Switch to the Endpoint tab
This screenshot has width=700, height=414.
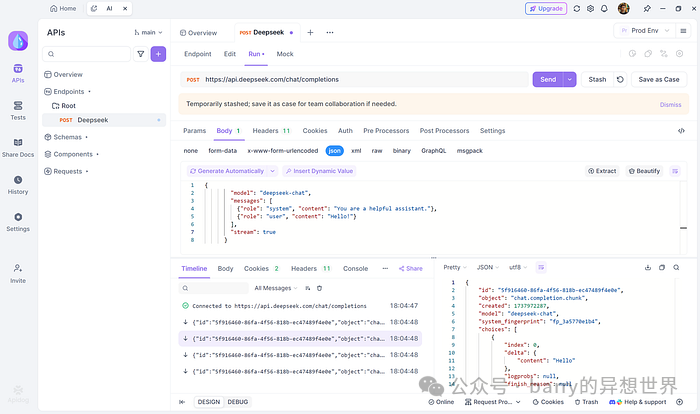coord(198,54)
